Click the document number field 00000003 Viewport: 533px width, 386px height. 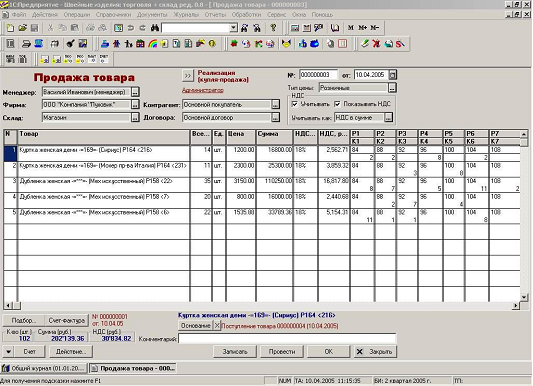[318, 75]
